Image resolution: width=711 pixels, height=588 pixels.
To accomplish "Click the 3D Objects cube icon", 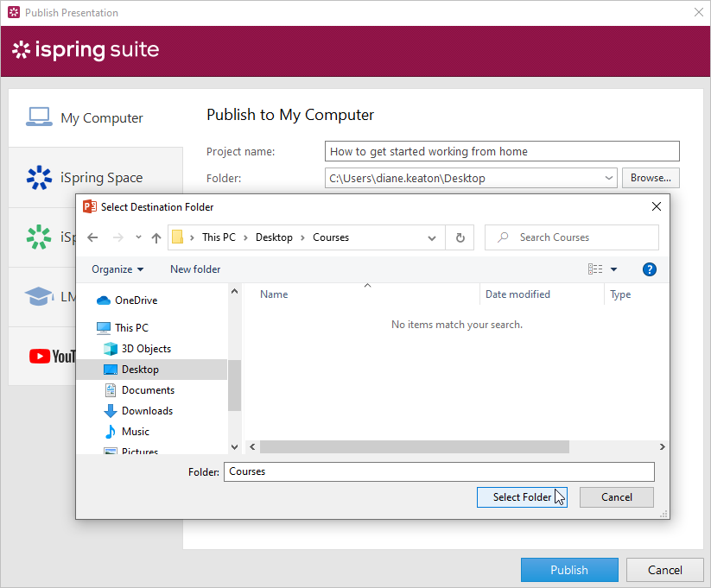I will pyautogui.click(x=111, y=349).
